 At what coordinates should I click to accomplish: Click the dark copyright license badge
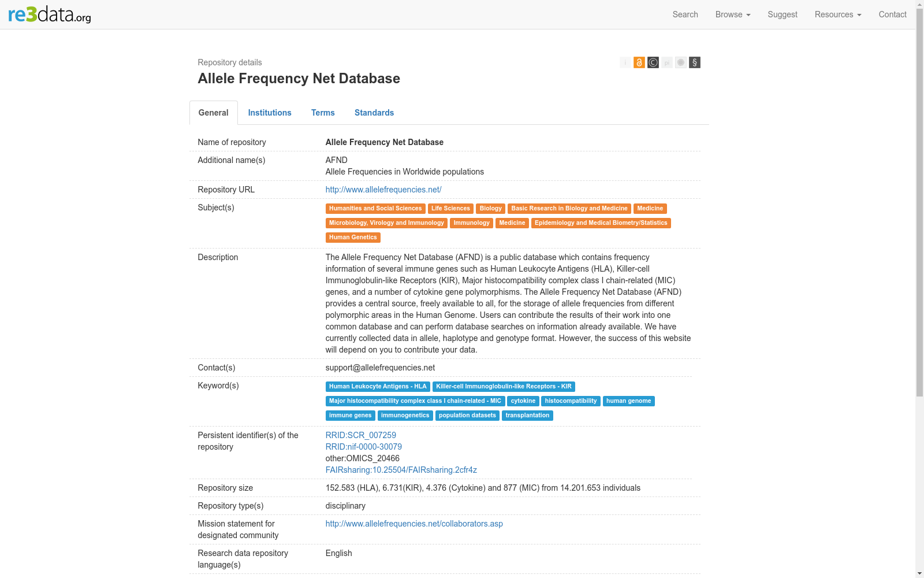(653, 62)
